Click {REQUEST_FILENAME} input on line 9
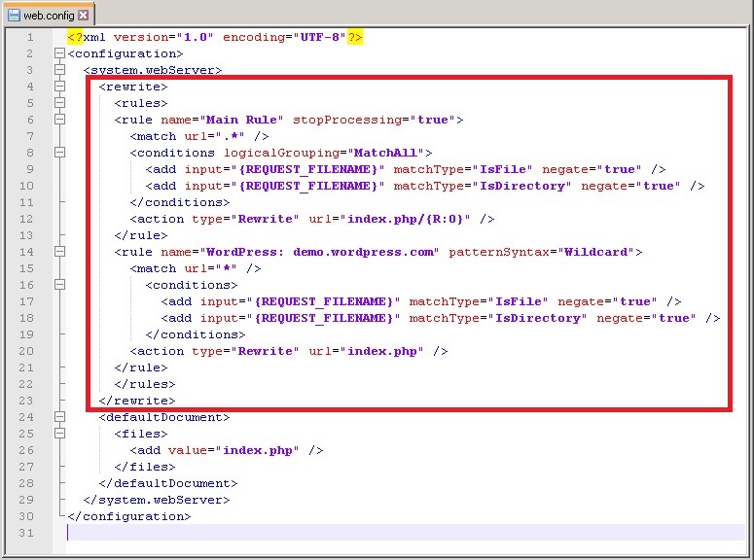 307,169
